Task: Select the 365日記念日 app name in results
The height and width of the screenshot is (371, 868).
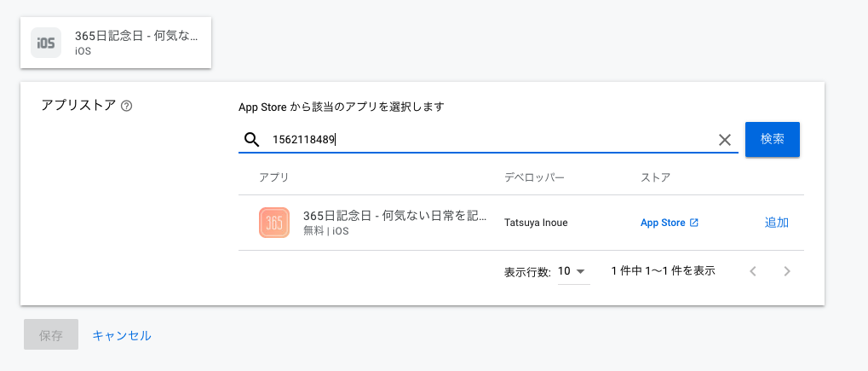Action: click(395, 216)
